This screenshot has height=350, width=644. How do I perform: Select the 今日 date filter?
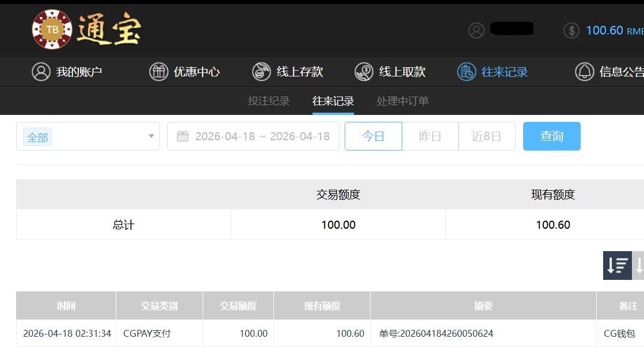pyautogui.click(x=373, y=136)
